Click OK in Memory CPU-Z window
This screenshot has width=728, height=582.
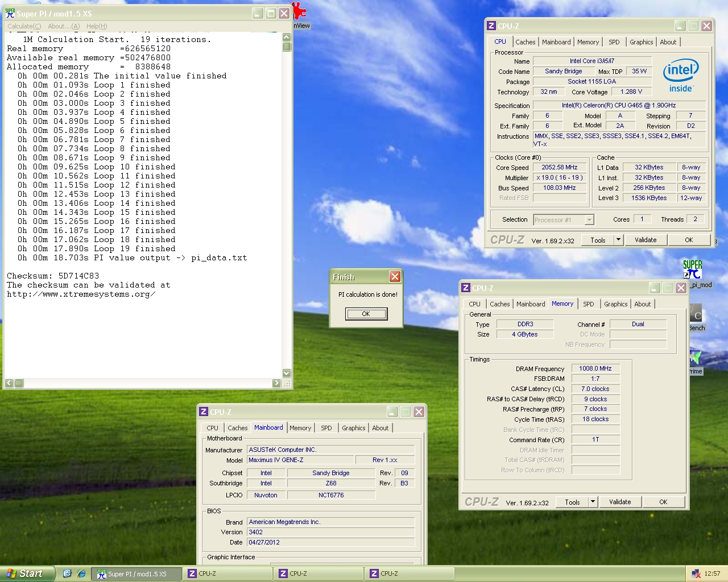click(663, 502)
